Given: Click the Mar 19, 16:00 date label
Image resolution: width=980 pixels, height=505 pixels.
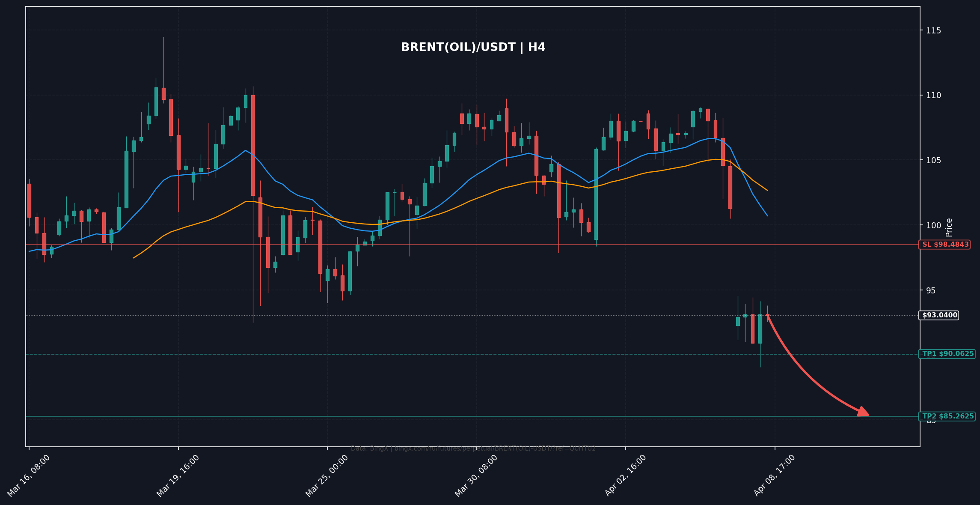Looking at the screenshot, I should (178, 475).
